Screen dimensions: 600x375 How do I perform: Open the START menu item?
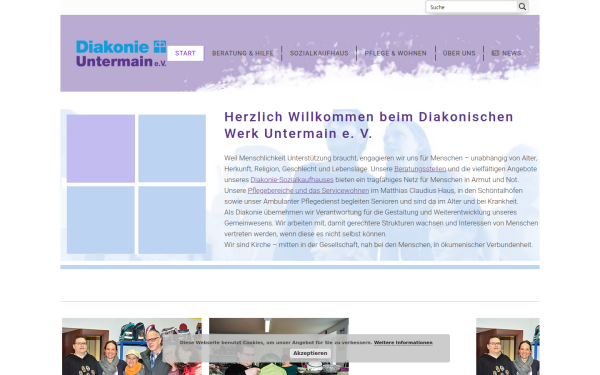[185, 53]
